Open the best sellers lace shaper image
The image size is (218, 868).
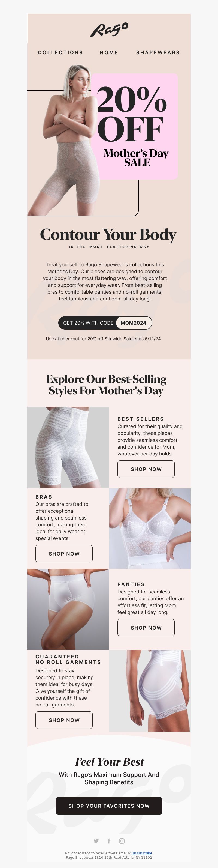coord(68,447)
